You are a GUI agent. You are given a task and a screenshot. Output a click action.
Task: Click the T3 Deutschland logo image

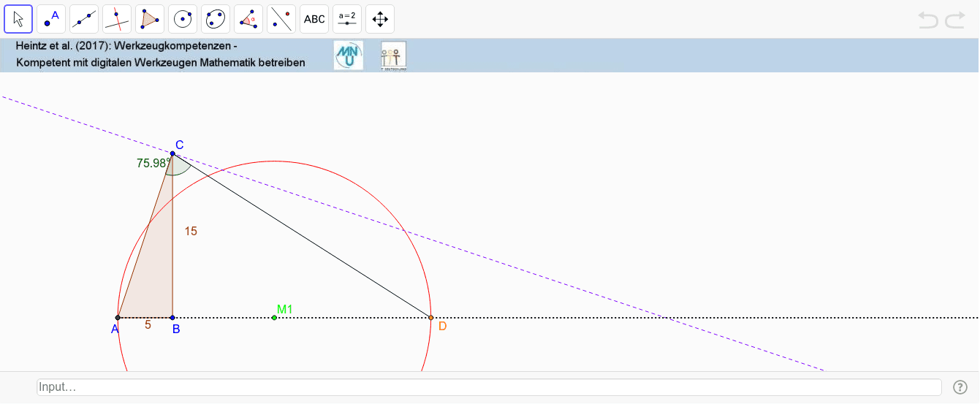pyautogui.click(x=394, y=56)
